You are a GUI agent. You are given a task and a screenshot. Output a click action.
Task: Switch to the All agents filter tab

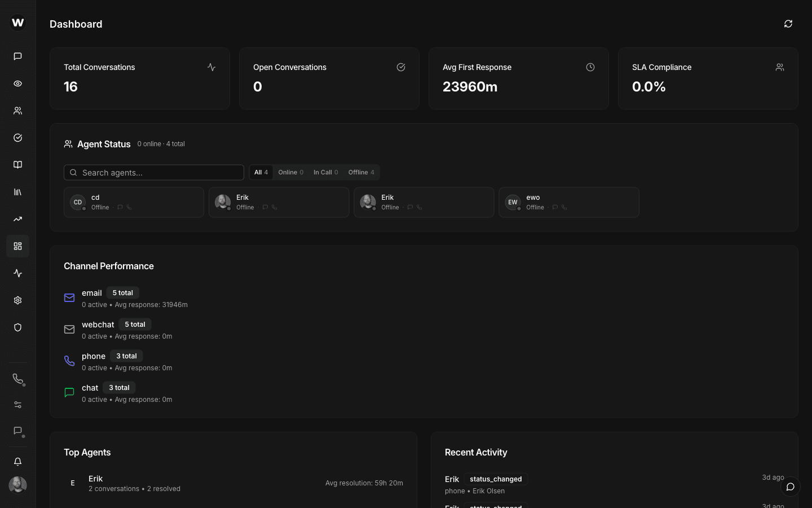(261, 172)
